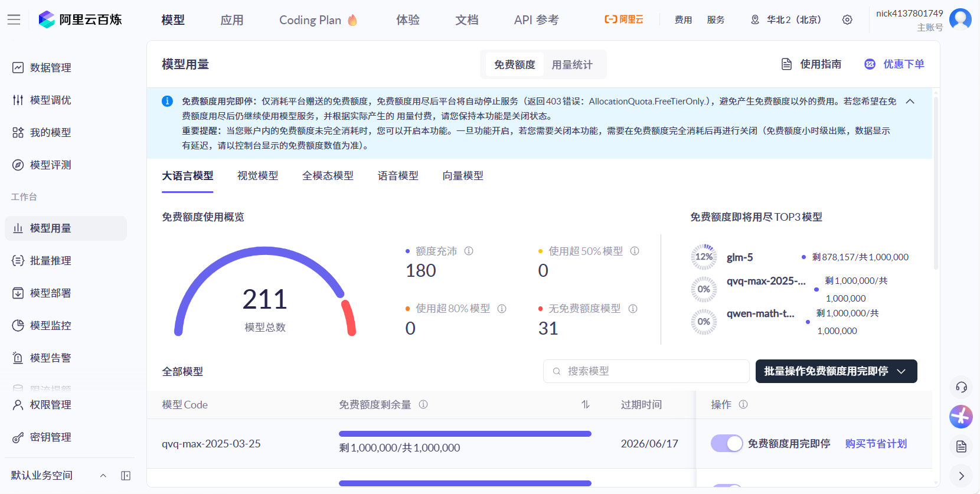Click the 优惠下单 link
This screenshot has width=980, height=494.
[x=894, y=64]
